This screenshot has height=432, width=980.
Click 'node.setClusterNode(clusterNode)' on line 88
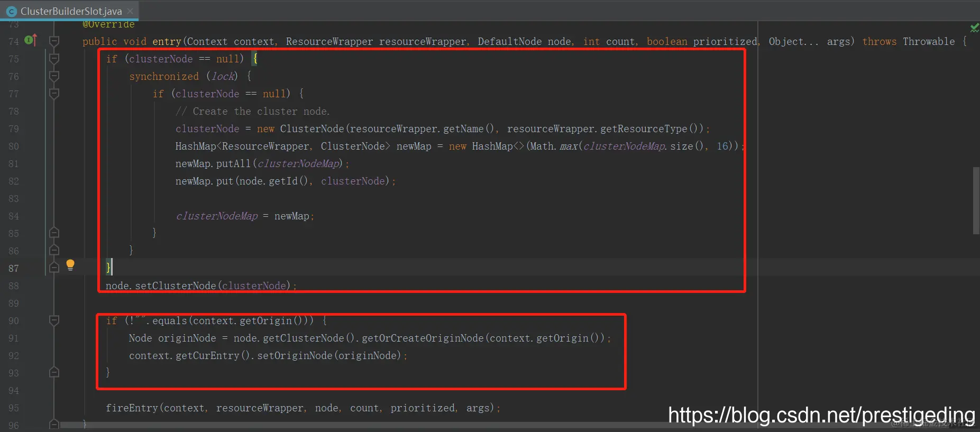click(198, 286)
